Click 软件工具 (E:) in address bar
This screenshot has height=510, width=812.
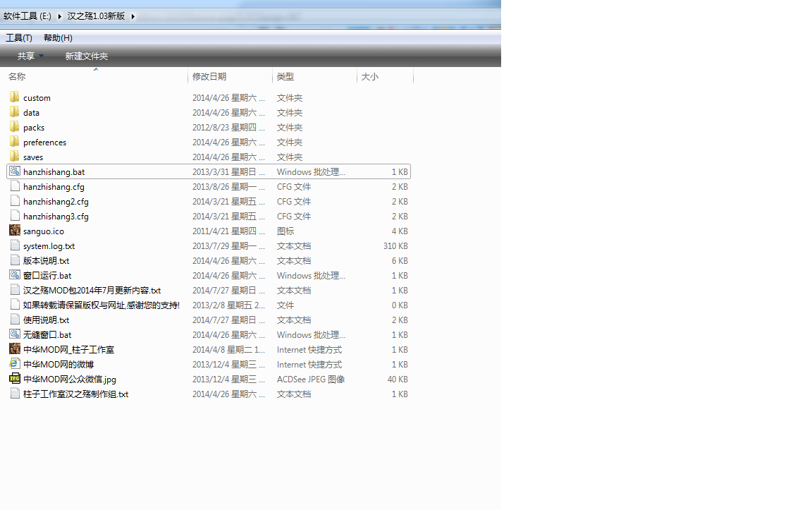(27, 16)
